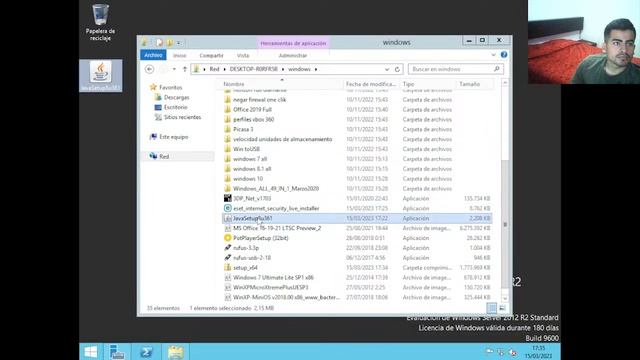Click the PotPlayerSetup (32bit) icon
The width and height of the screenshot is (640, 360).
(228, 238)
